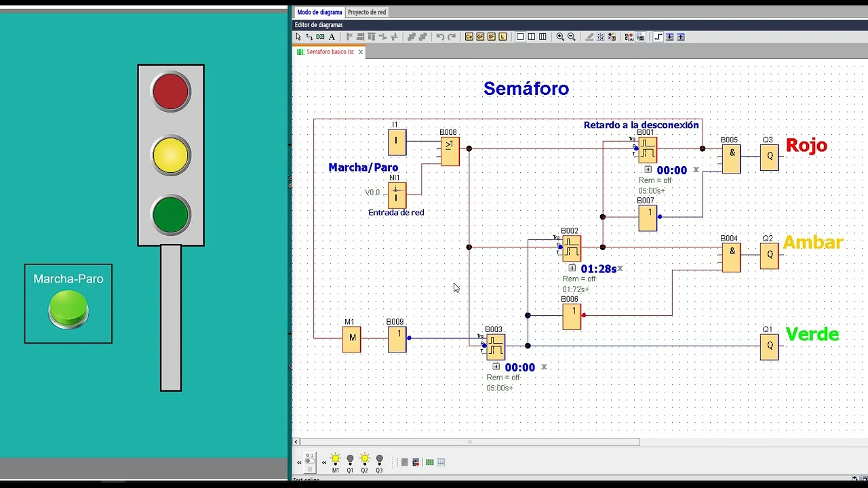
Task: Switch to Modo de diagrama tab
Action: [319, 12]
